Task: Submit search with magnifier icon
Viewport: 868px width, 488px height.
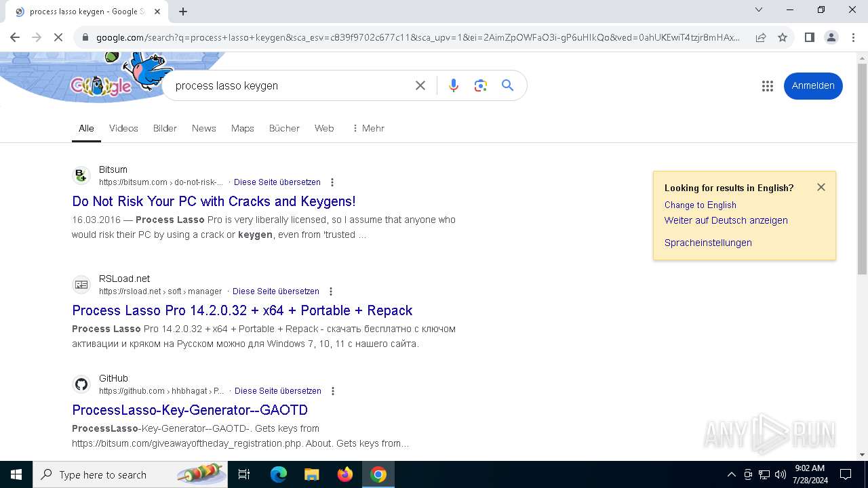Action: click(x=507, y=85)
